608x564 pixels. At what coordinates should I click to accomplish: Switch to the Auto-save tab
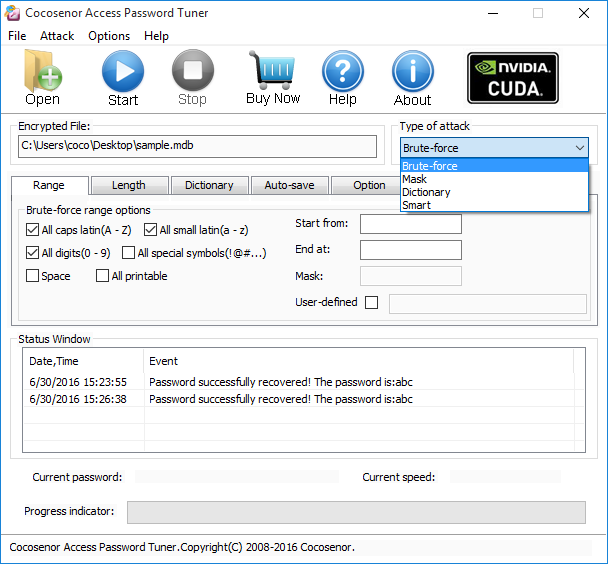(x=290, y=185)
